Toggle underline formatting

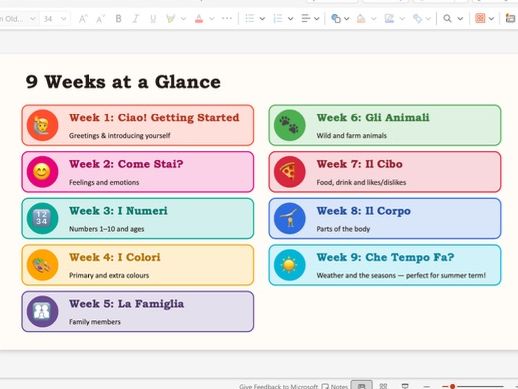(153, 19)
